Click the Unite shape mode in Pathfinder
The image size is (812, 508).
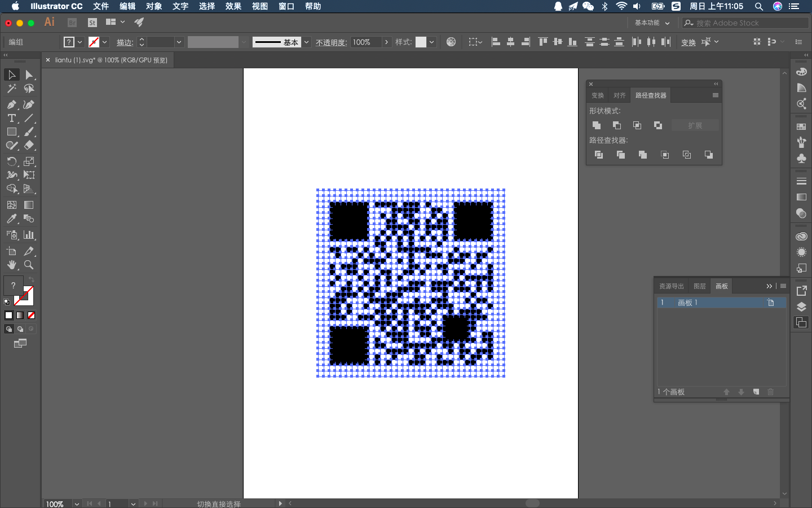(597, 125)
